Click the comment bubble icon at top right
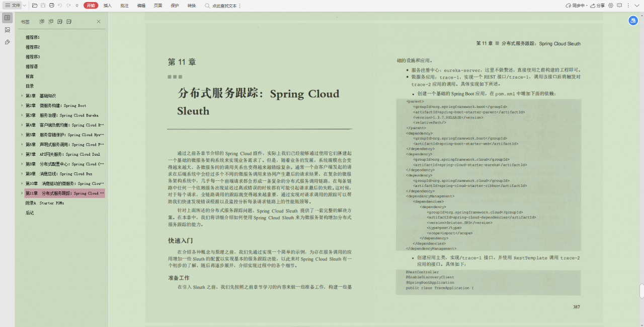This screenshot has width=644, height=327. pos(620,6)
